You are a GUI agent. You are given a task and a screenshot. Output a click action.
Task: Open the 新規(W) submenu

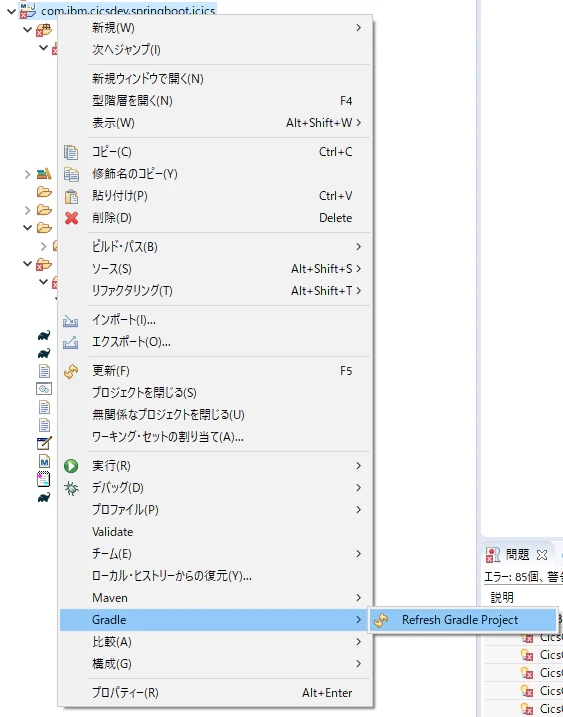tap(215, 28)
